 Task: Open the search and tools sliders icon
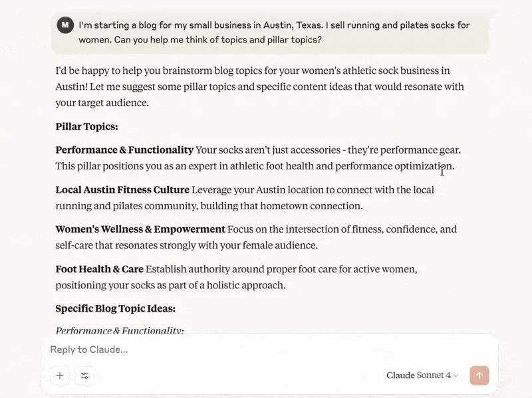(84, 375)
